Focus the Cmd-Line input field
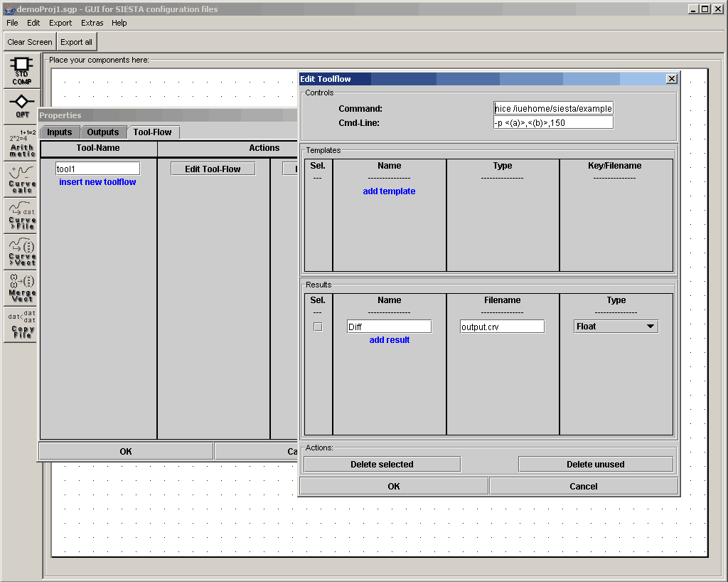Screen dimensions: 728x582 click(553, 122)
